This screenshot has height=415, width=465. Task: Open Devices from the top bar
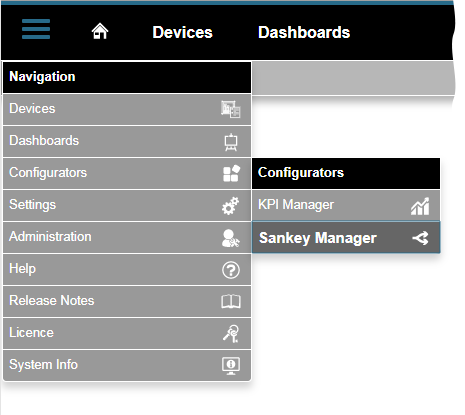pyautogui.click(x=182, y=32)
